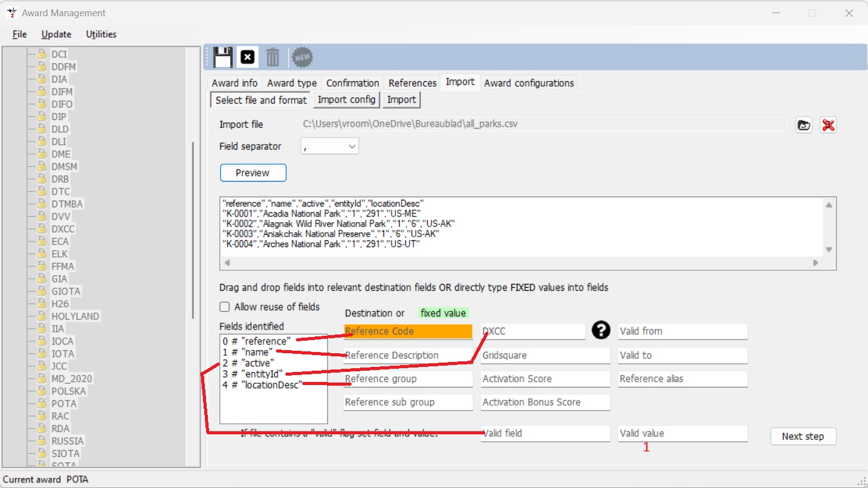This screenshot has width=868, height=488.
Task: Click the Save floppy disk icon
Action: pyautogui.click(x=222, y=57)
